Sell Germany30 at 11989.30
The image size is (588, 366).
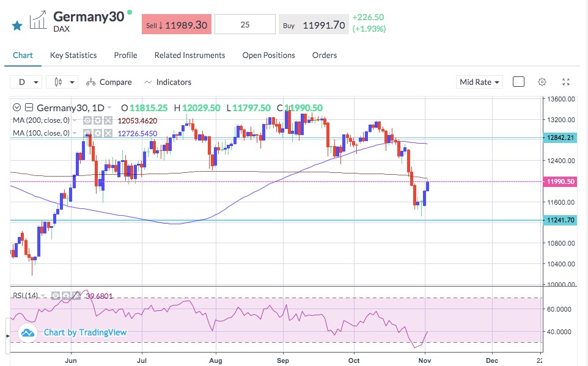pyautogui.click(x=177, y=24)
